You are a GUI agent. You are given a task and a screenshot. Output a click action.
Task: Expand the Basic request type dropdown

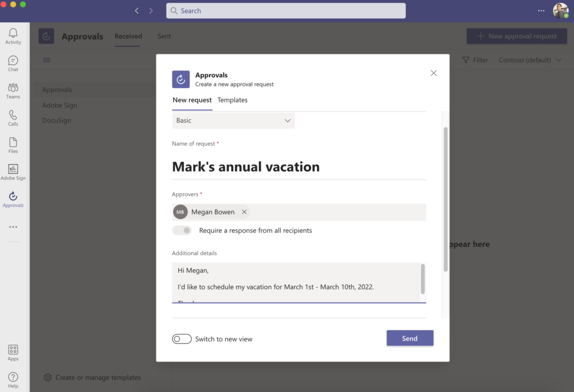point(233,120)
